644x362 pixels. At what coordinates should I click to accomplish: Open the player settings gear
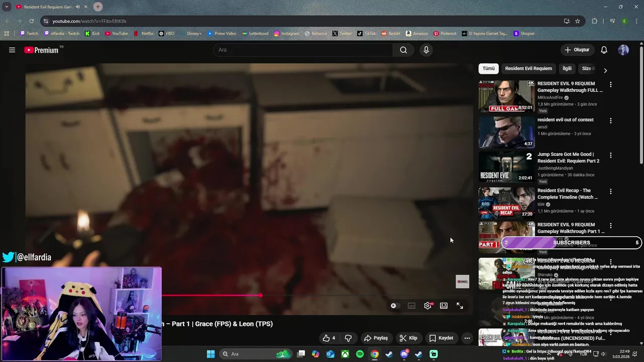tap(428, 306)
